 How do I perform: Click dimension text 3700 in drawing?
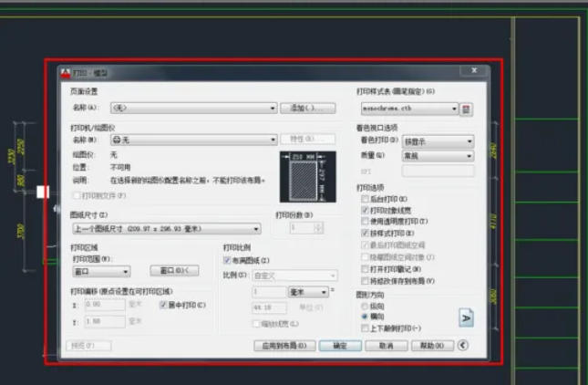[x=21, y=231]
